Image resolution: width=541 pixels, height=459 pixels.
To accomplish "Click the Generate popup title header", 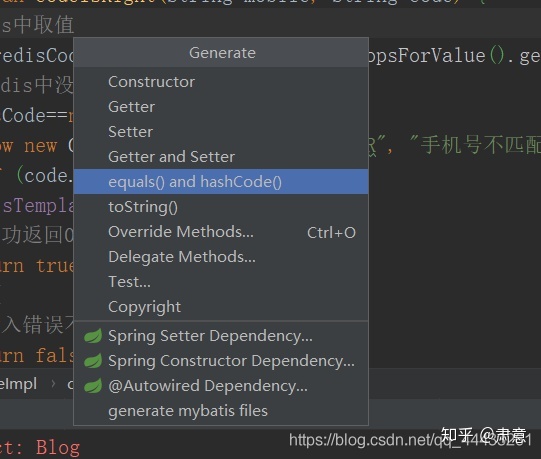I will click(x=222, y=53).
